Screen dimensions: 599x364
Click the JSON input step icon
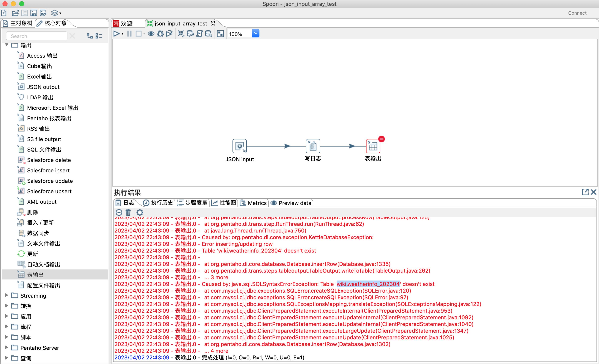point(239,146)
